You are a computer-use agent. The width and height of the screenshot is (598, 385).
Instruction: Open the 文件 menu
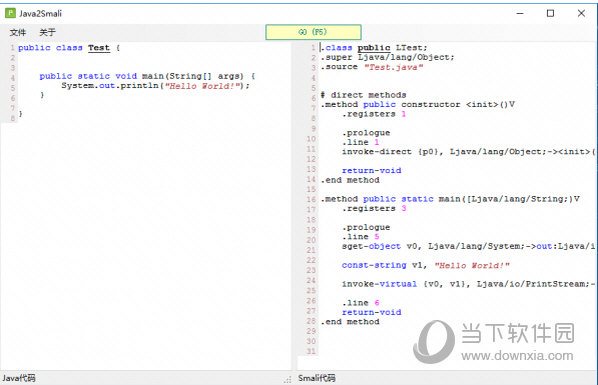[x=18, y=32]
